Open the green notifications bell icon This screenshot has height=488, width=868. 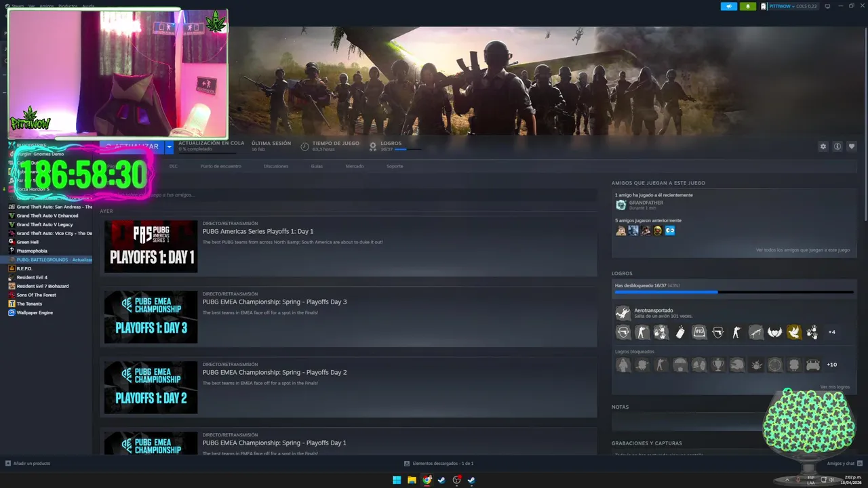tap(748, 6)
